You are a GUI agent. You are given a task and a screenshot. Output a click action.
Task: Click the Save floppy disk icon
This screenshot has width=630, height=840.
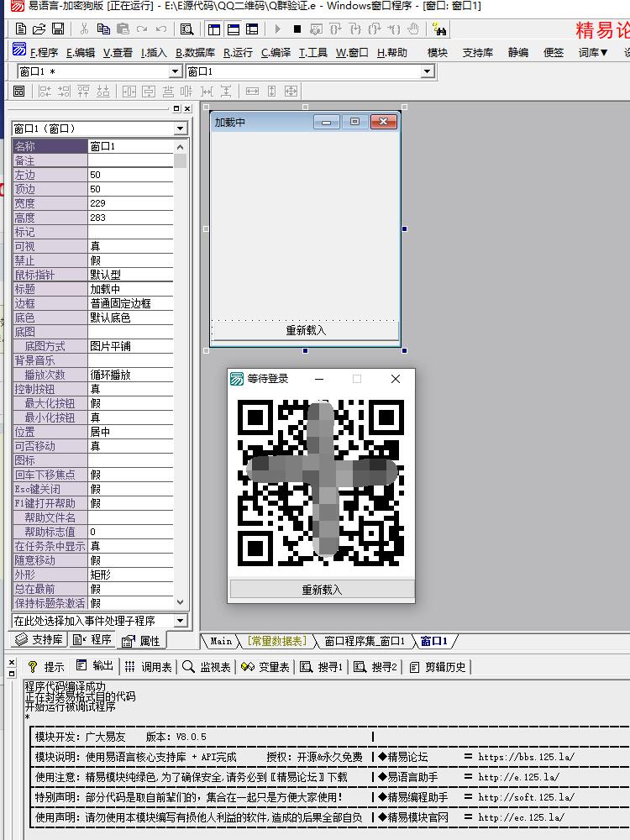click(x=58, y=29)
